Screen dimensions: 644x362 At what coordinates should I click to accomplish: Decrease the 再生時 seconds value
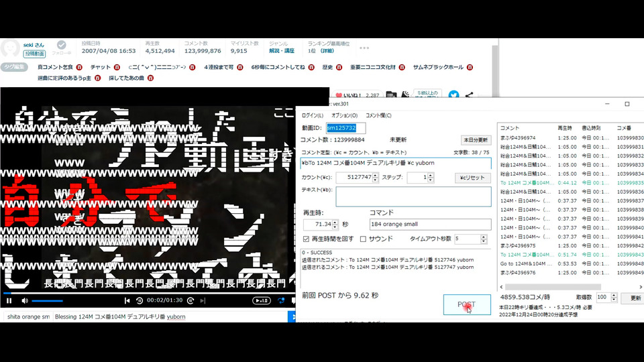(335, 227)
